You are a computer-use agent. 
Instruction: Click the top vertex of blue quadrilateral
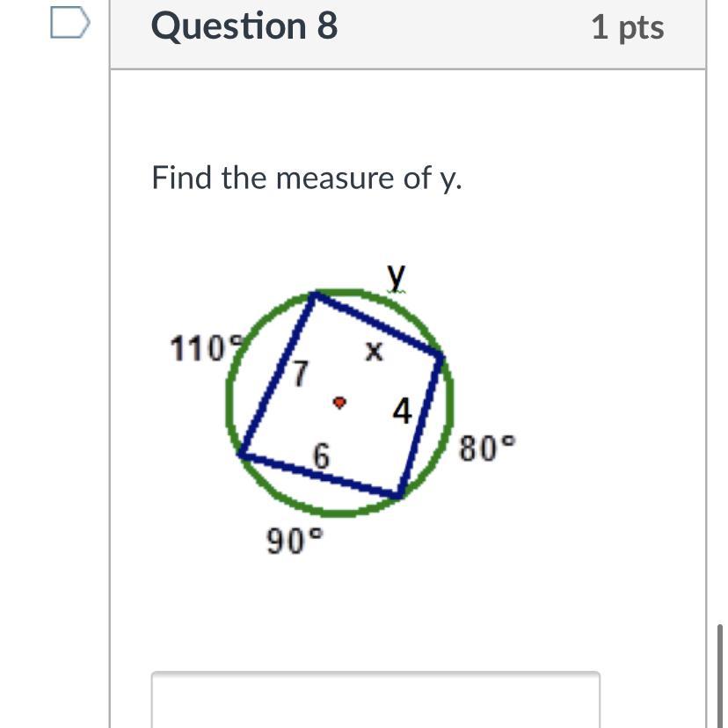coord(316,295)
